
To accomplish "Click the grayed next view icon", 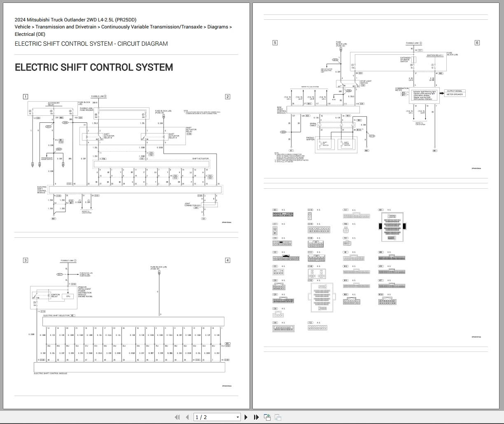I will click(x=278, y=417).
